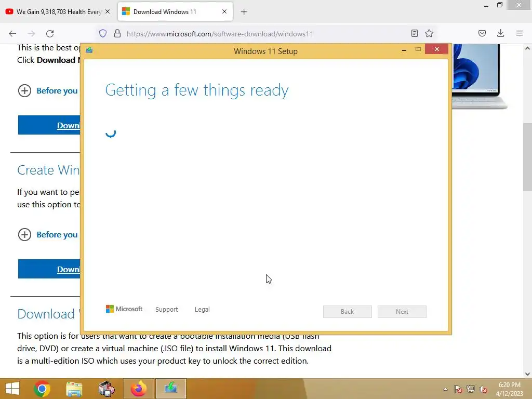Restore down the Firefox window

coord(499,5)
